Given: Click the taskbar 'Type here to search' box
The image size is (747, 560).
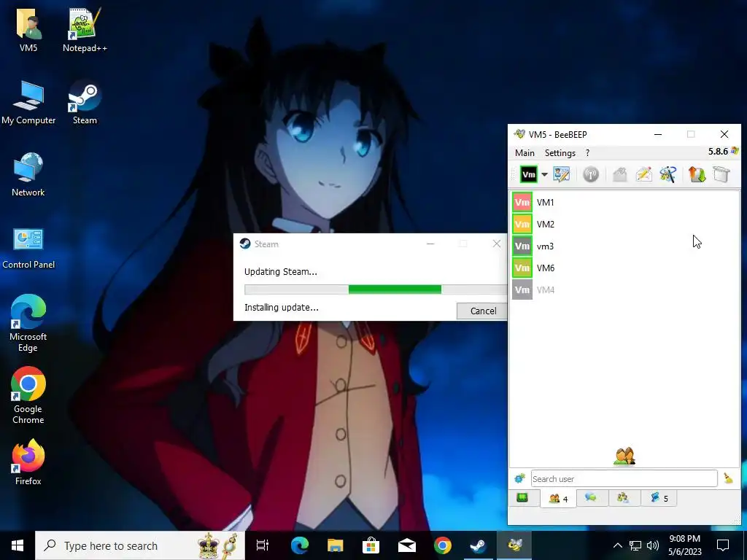Looking at the screenshot, I should click(140, 545).
